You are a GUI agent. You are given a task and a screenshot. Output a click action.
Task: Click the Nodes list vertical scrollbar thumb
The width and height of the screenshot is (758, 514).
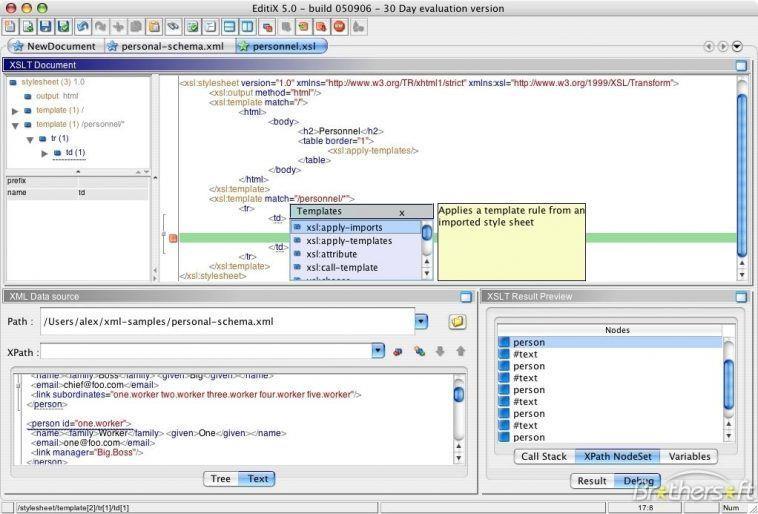click(x=729, y=384)
